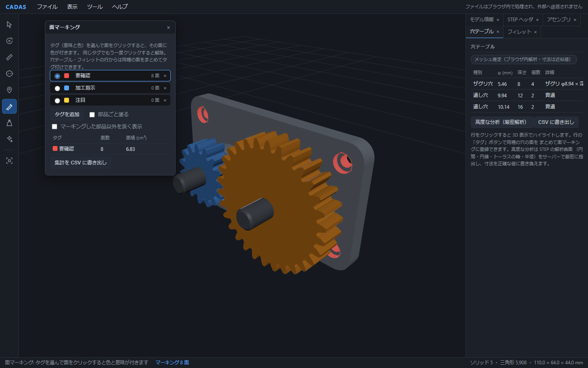
Task: Open the ヘルプ menu
Action: [120, 7]
